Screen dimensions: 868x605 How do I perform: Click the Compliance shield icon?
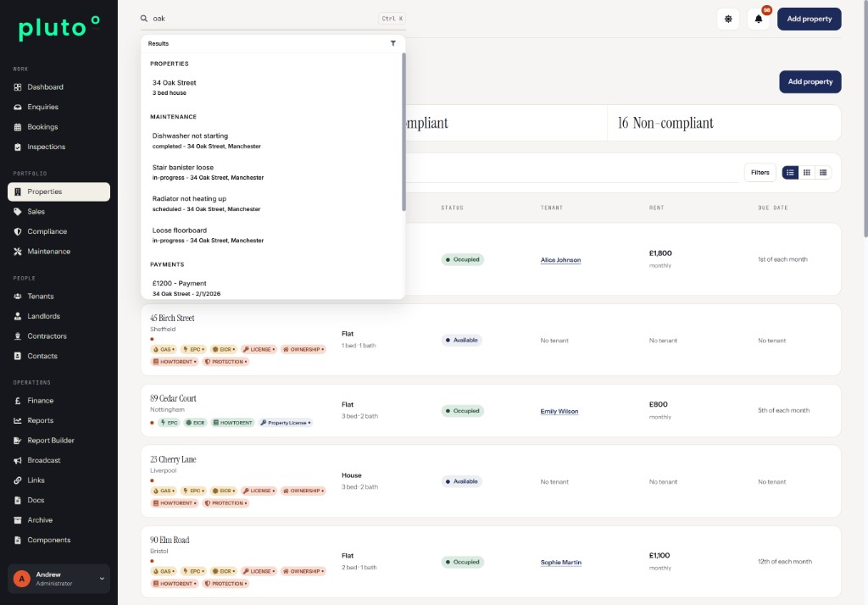click(18, 231)
